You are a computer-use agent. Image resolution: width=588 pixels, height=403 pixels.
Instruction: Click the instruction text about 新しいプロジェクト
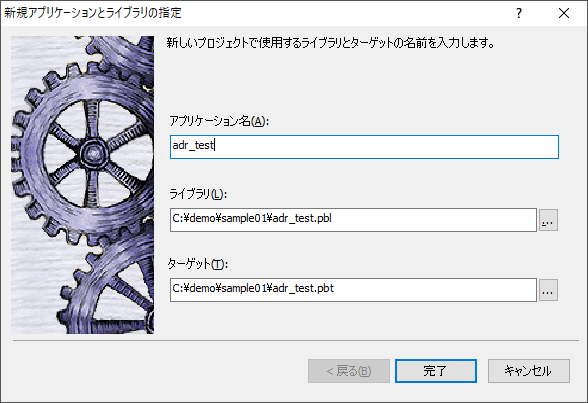[x=330, y=43]
